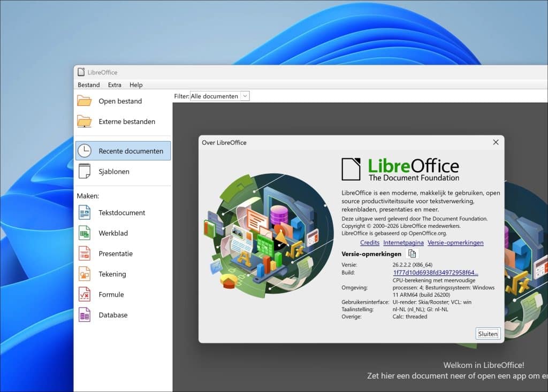Open Versie-opmerkingen release notes
The height and width of the screenshot is (392, 548).
[x=455, y=242]
